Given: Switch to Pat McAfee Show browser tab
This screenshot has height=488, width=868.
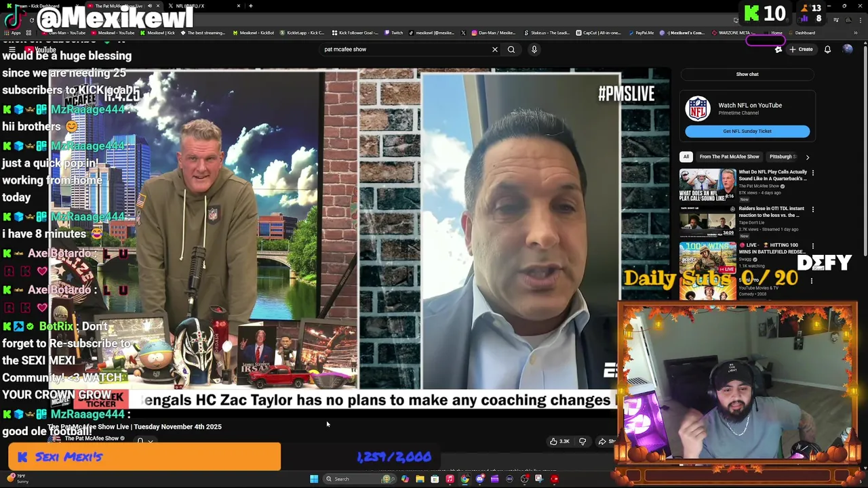Looking at the screenshot, I should coord(119,6).
